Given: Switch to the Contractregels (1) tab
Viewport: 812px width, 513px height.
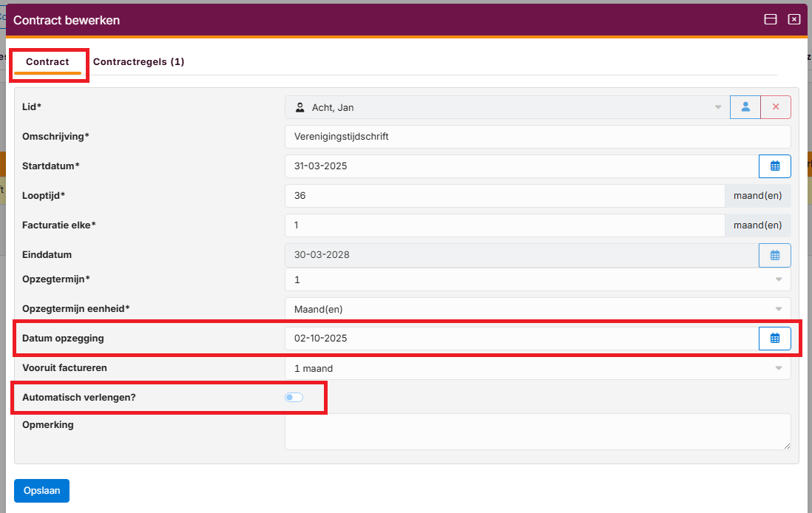Looking at the screenshot, I should 138,62.
